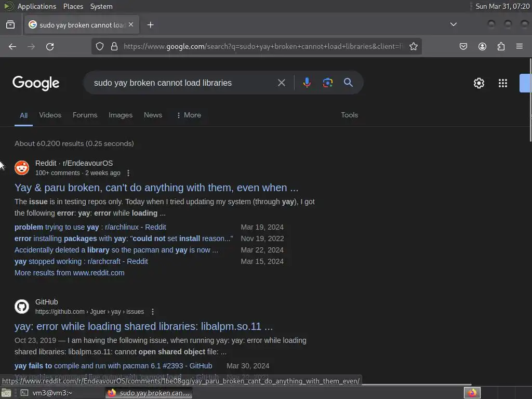Screen dimensions: 532x399
Task: Reload the current page
Action: [x=50, y=46]
